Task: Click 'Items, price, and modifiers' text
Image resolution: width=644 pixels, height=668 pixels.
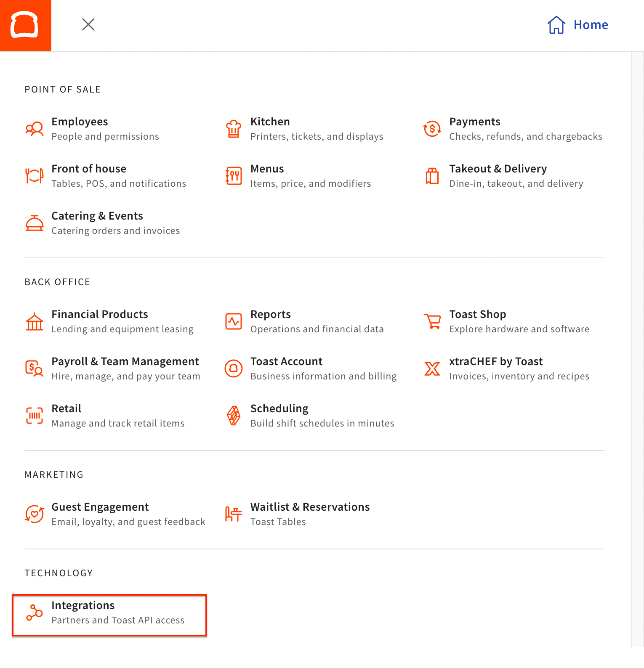Action: pos(311,184)
